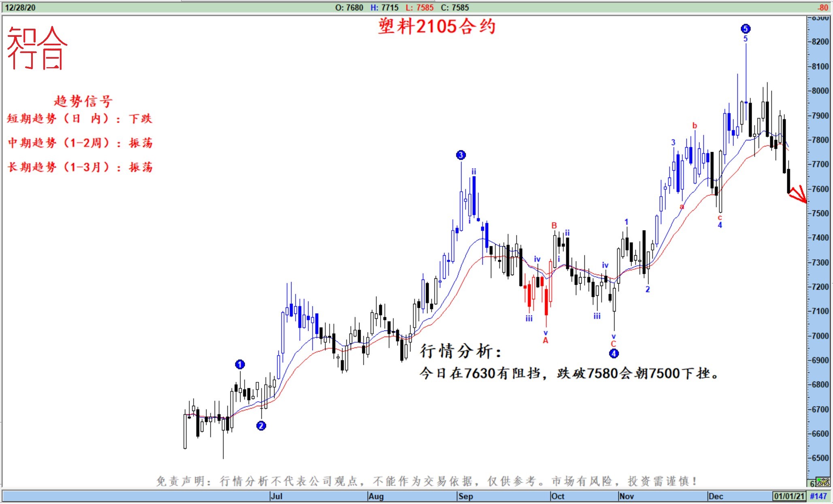
Task: Click the 7000 level on price scale
Action: pyautogui.click(x=820, y=336)
